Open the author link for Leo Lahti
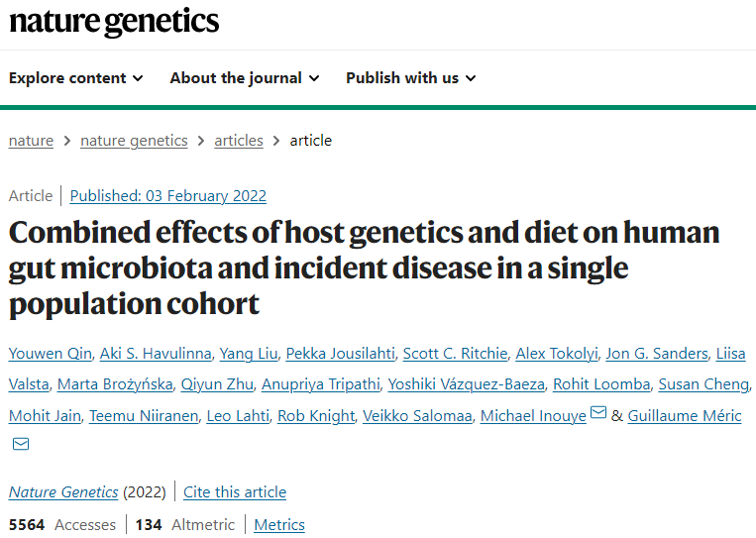The height and width of the screenshot is (538, 756). point(238,416)
